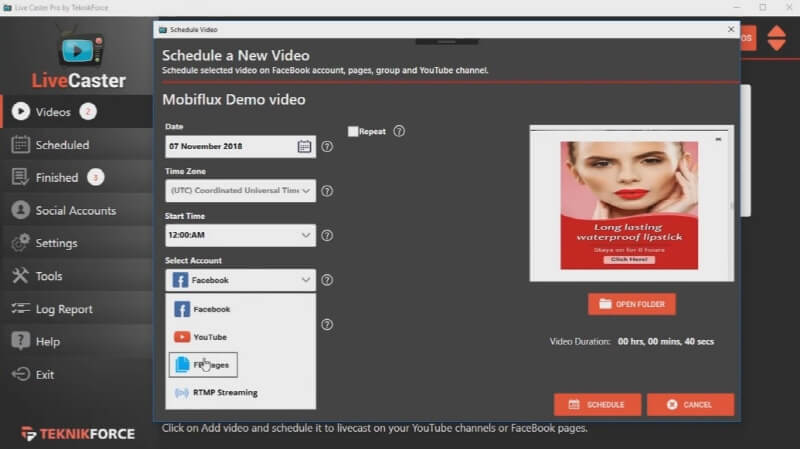Show help for Select Account field
The image size is (800, 449).
[327, 280]
